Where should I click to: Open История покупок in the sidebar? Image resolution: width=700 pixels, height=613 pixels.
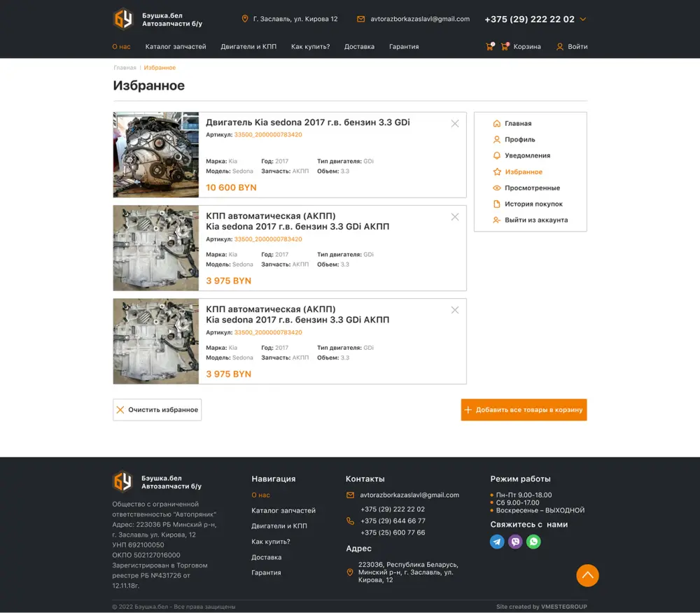[533, 204]
